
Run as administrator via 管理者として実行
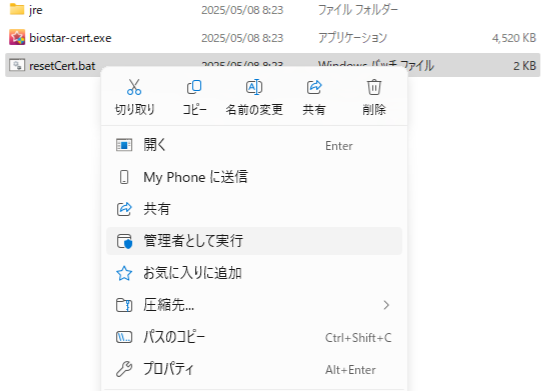click(254, 241)
